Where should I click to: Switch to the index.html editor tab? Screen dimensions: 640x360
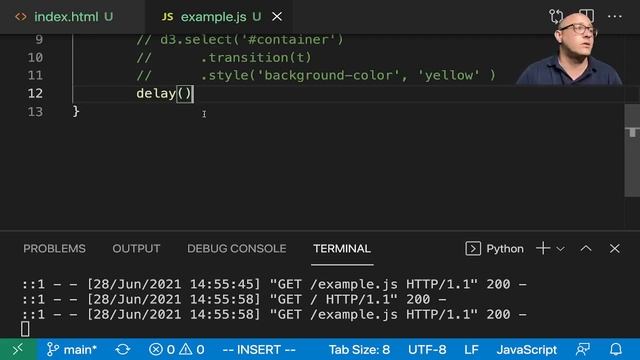click(73, 17)
